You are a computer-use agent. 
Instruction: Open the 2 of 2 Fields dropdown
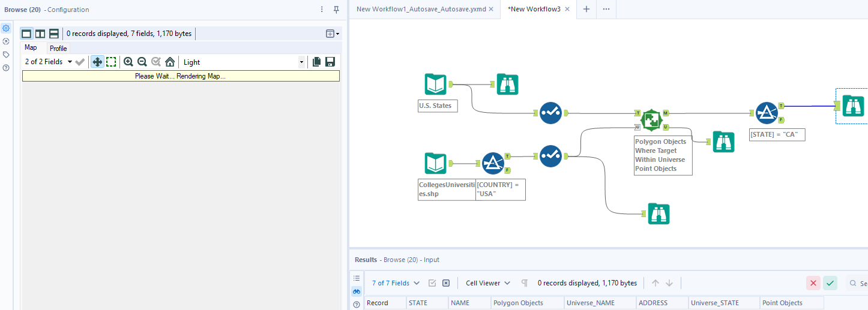pyautogui.click(x=48, y=62)
